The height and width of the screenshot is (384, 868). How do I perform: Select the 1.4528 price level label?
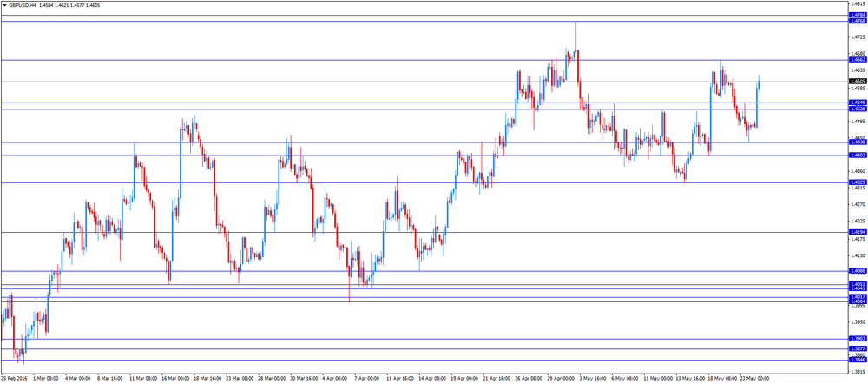click(x=858, y=109)
